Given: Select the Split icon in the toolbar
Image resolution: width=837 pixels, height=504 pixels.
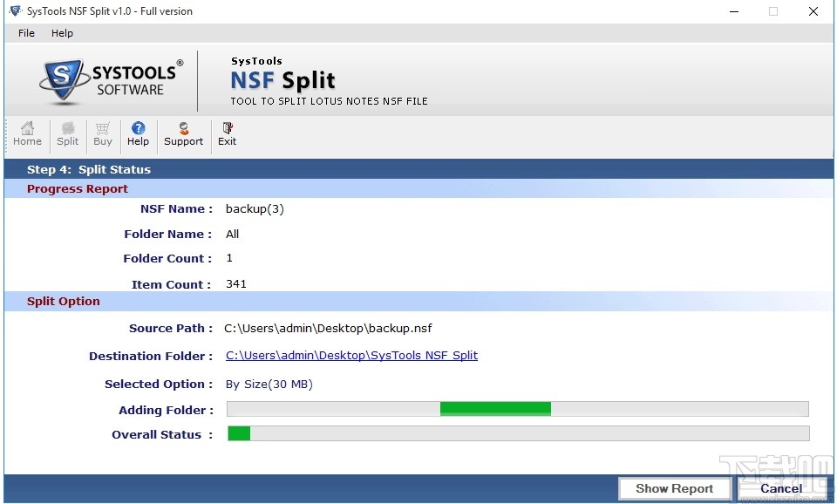Looking at the screenshot, I should coord(67,134).
